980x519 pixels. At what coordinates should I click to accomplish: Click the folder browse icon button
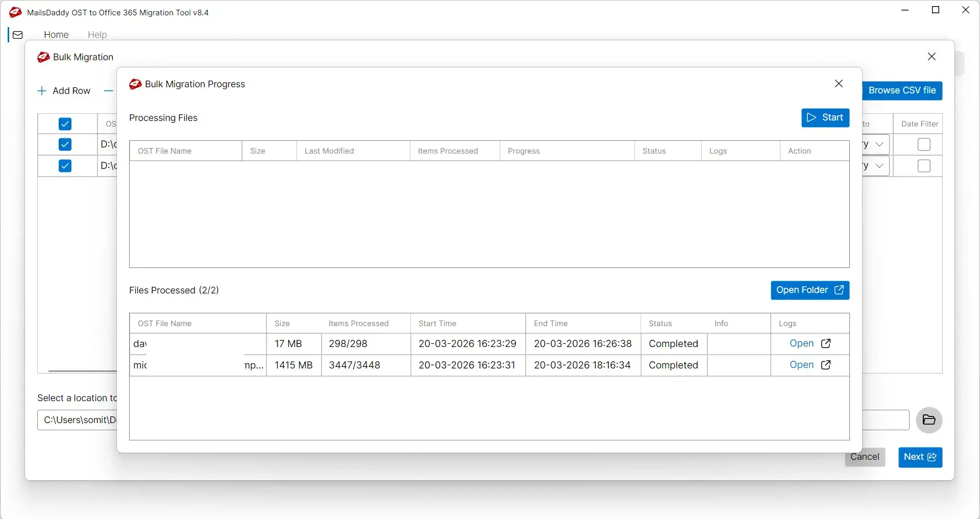pos(929,420)
